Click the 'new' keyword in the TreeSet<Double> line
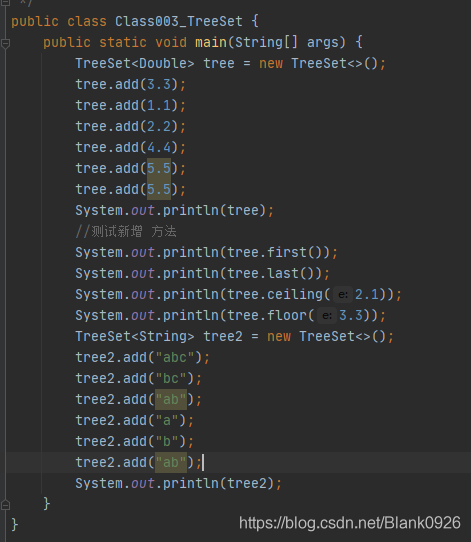The height and width of the screenshot is (542, 471). pyautogui.click(x=271, y=64)
